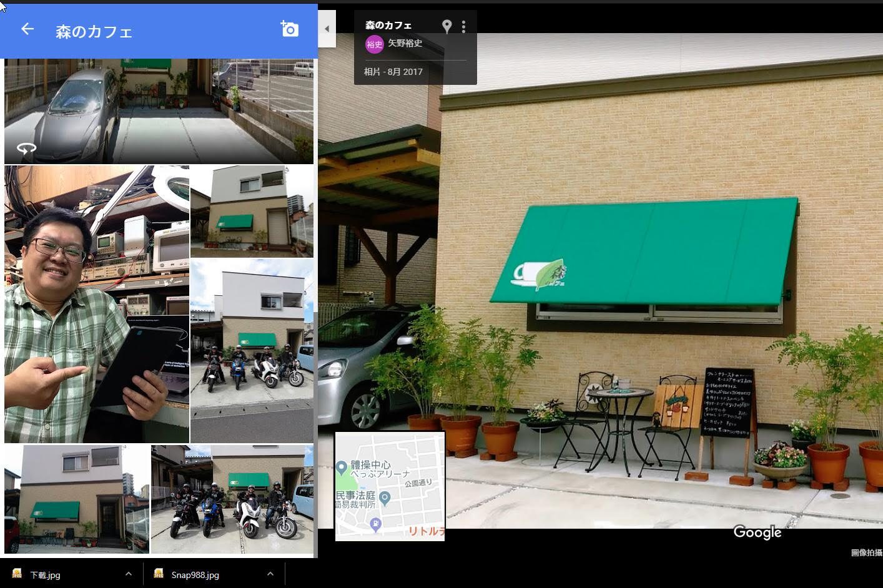Click the 360 rotate icon on car photo
Screen dimensions: 883x588
click(26, 149)
